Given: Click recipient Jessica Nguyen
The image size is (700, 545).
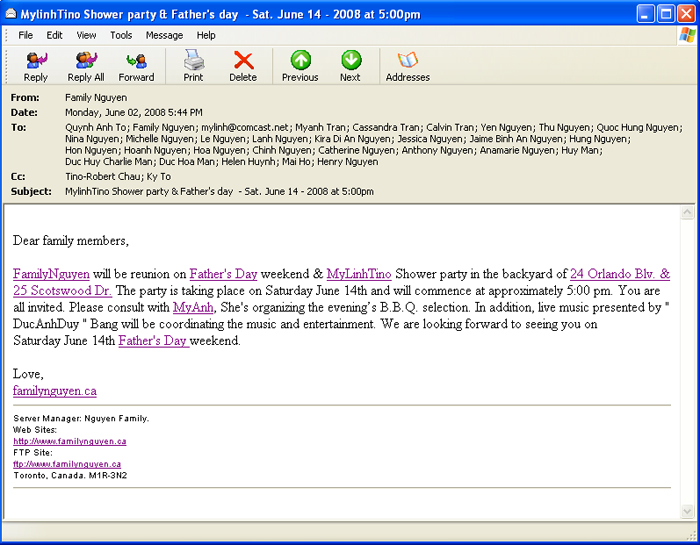Looking at the screenshot, I should tap(430, 139).
